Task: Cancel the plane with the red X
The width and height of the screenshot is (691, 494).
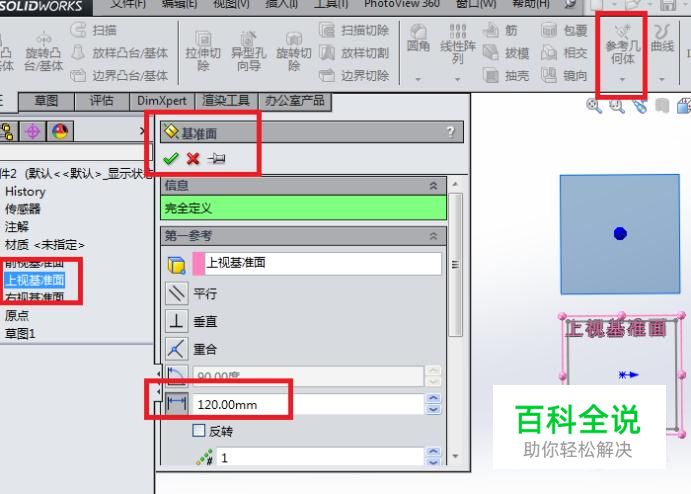Action: pos(193,158)
